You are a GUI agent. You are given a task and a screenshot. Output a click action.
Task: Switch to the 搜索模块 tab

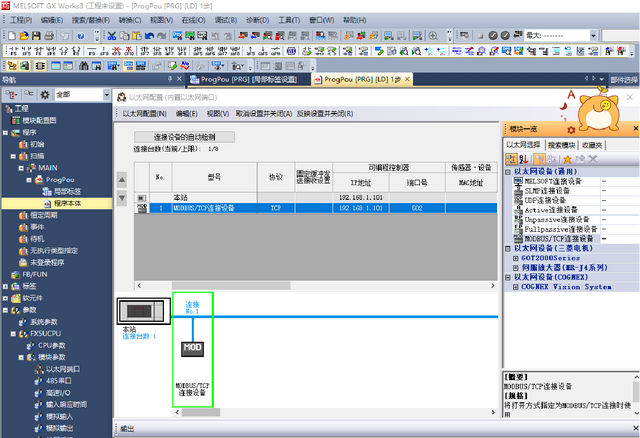coord(563,145)
